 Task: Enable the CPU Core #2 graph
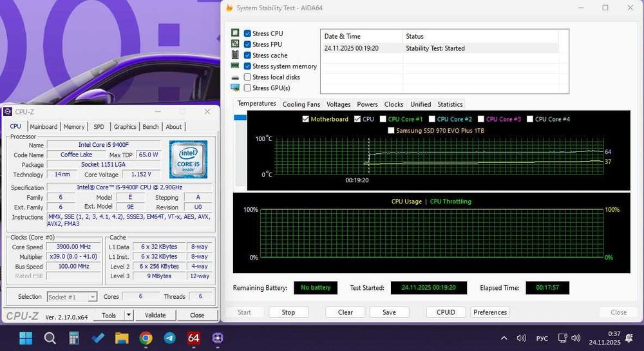pos(431,119)
